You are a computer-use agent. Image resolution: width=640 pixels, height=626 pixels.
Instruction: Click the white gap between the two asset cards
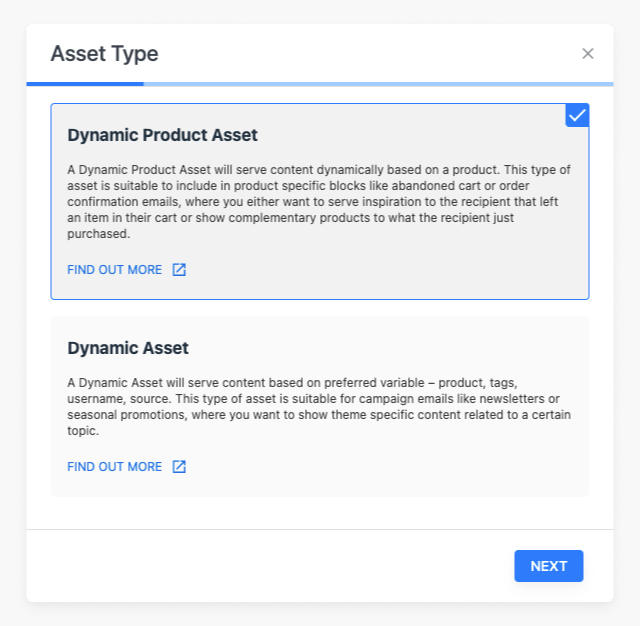pyautogui.click(x=320, y=308)
